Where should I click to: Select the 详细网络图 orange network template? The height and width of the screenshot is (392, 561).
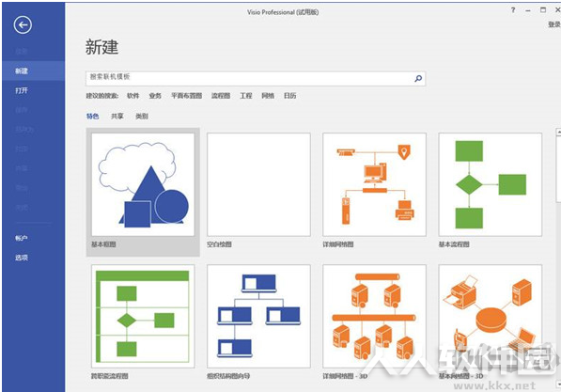coord(374,185)
